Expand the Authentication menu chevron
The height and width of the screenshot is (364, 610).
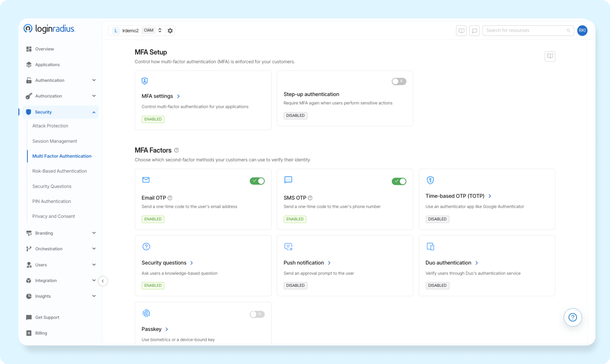[x=94, y=80]
